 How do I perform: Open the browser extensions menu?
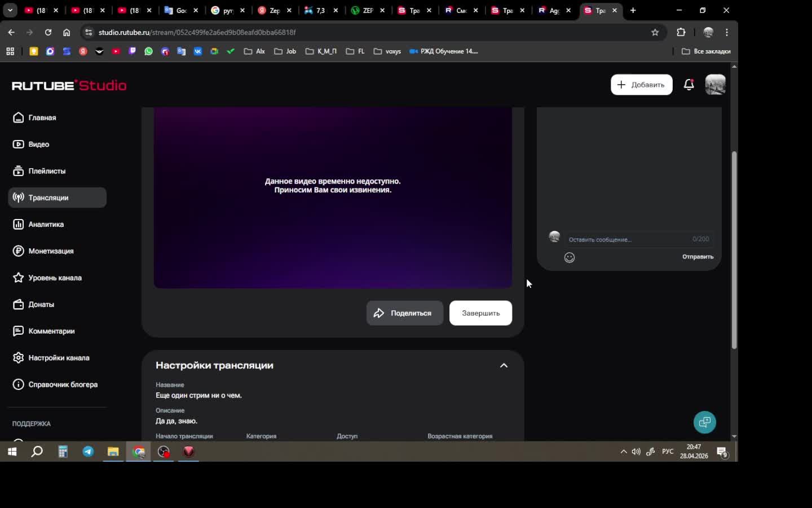coord(681,32)
